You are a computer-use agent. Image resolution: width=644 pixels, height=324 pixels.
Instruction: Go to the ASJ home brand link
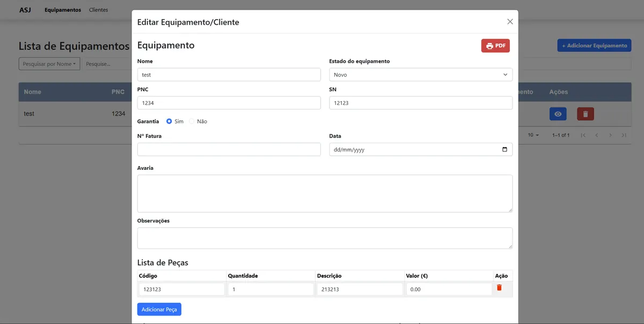click(25, 10)
